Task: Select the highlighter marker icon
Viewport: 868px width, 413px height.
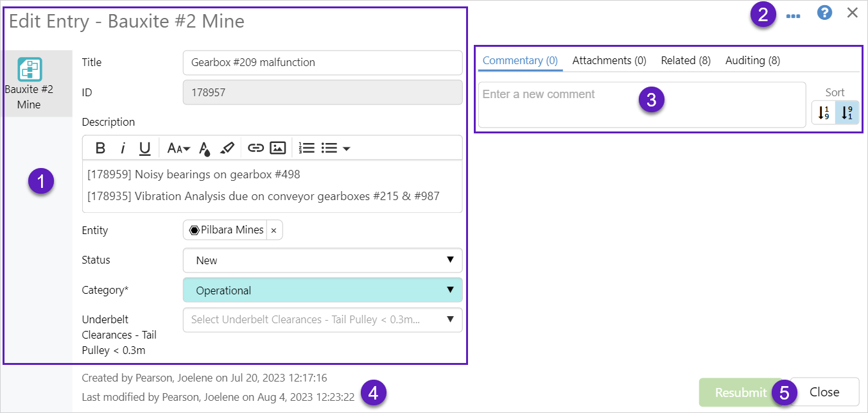Action: (x=227, y=148)
